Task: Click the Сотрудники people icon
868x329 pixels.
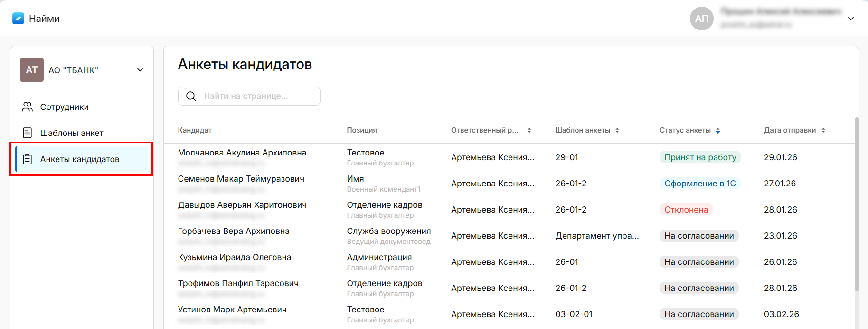Action: [28, 107]
